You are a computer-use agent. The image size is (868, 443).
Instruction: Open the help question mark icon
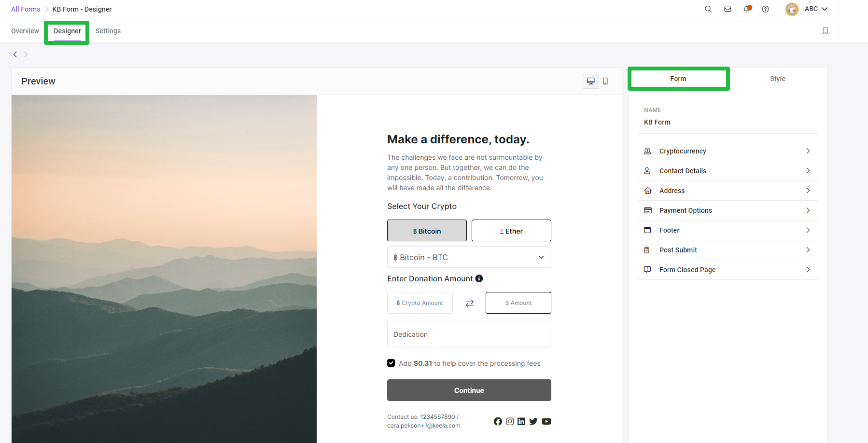tap(765, 9)
